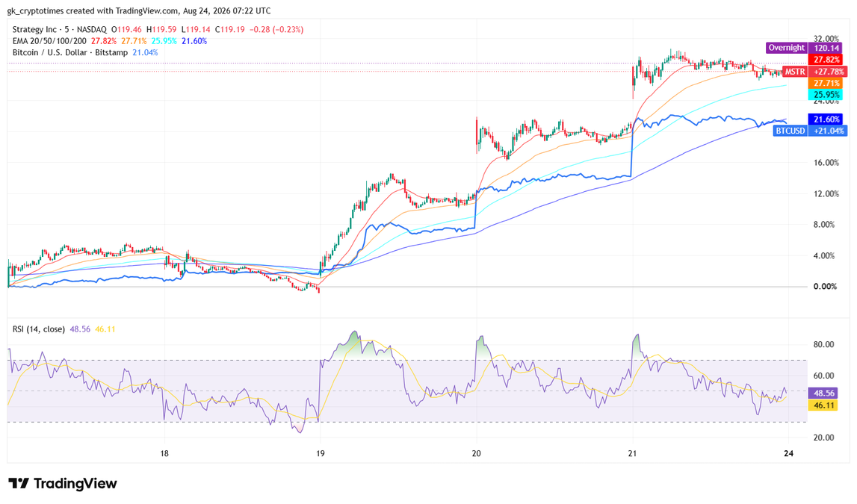Click the EMA 20/50/100/200 indicator legend

pyautogui.click(x=49, y=41)
